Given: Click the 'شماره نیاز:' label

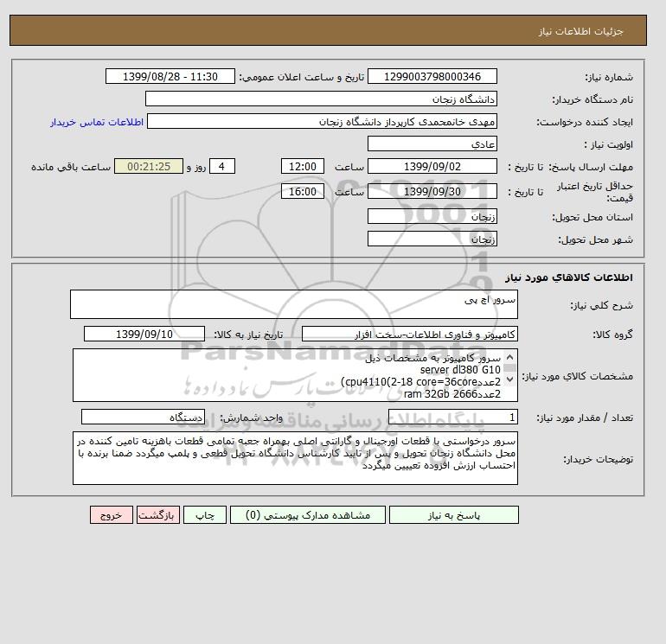Looking at the screenshot, I should (x=609, y=77).
